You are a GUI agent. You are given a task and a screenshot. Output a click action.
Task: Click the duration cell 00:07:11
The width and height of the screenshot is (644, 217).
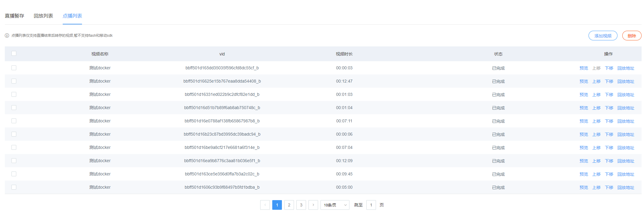coord(344,121)
